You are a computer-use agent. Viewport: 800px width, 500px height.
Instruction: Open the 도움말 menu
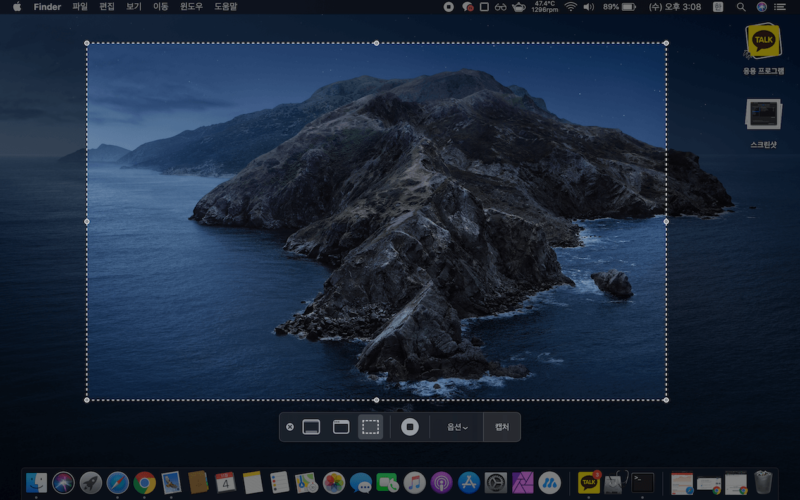[226, 7]
